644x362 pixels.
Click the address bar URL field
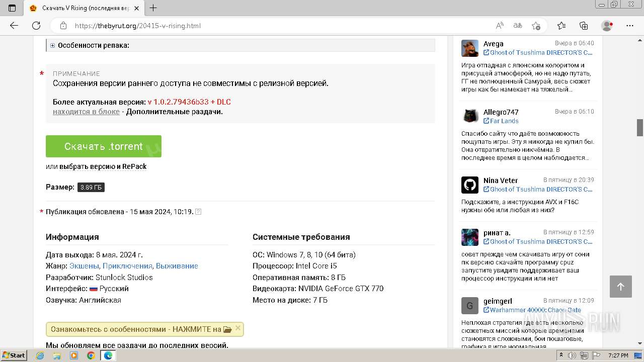coord(282,26)
